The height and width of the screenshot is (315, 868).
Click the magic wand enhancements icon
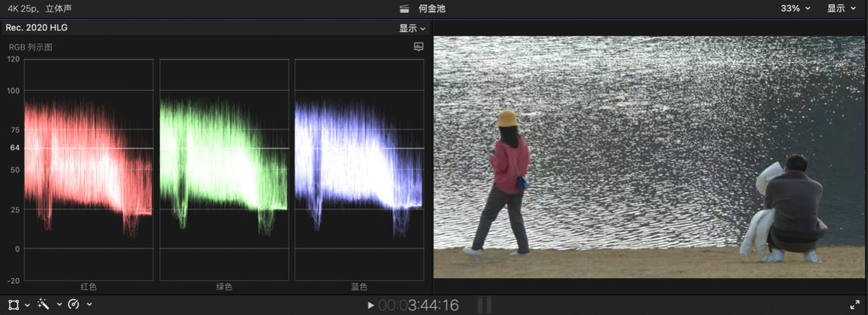(x=43, y=305)
